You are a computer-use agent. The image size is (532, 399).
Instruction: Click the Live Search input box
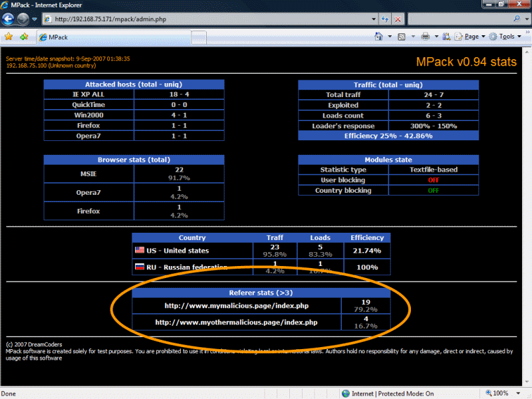pos(461,19)
